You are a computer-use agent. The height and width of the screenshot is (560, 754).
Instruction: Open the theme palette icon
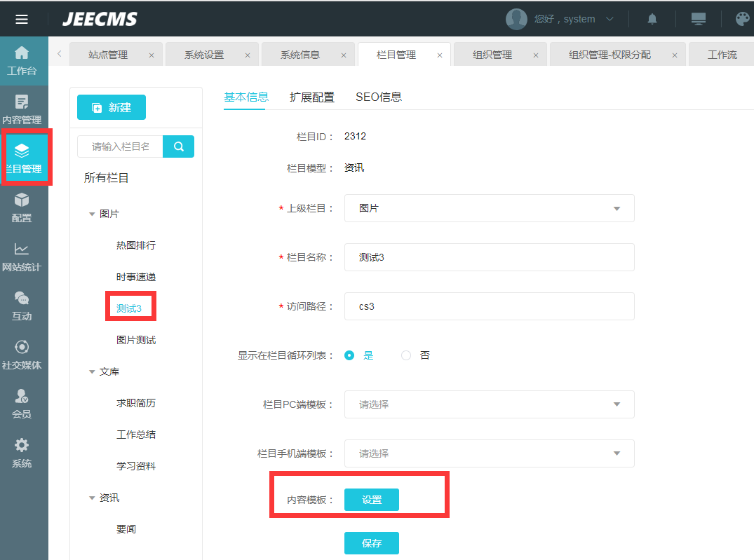(x=743, y=19)
